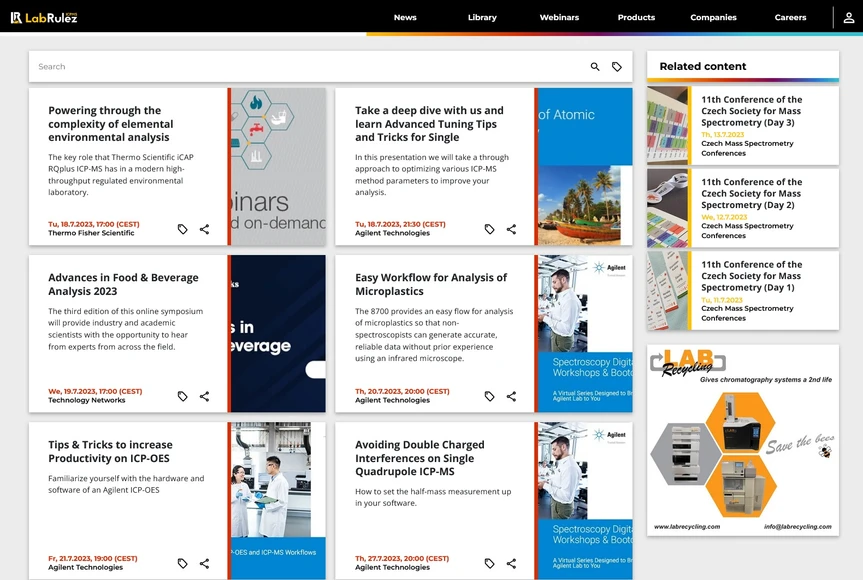Go to Webinars section
This screenshot has height=580, width=863.
coord(559,18)
